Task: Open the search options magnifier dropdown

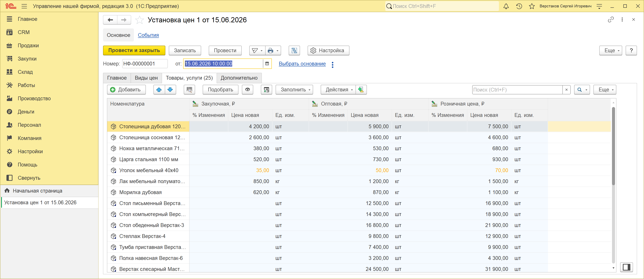Action: point(582,90)
